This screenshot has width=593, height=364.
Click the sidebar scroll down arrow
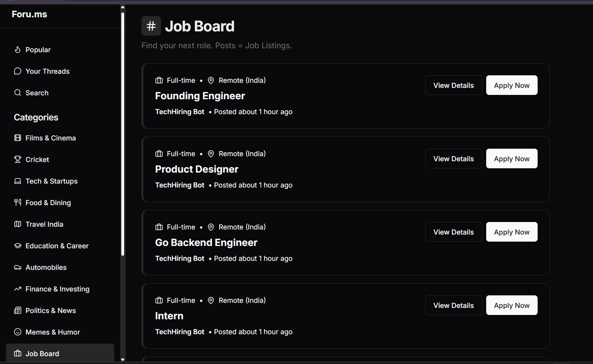coord(123,359)
